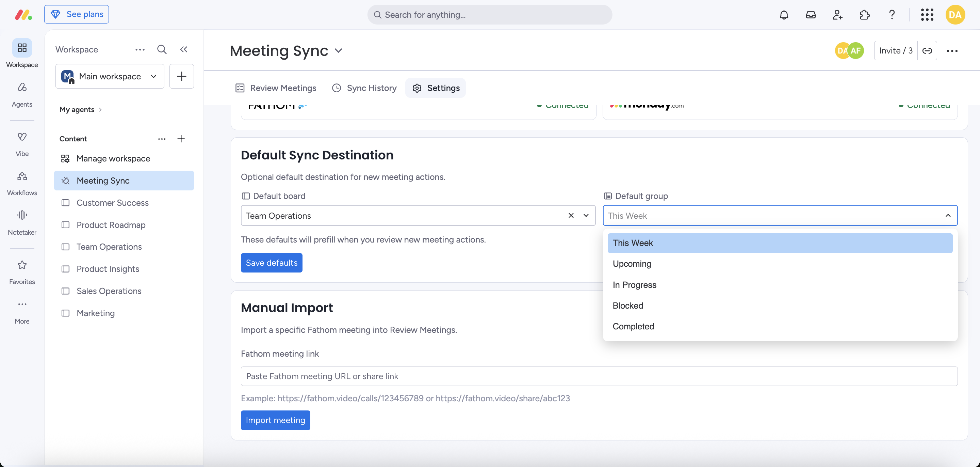Viewport: 980px width, 467px height.
Task: Open the inbox tray icon
Action: tap(811, 14)
